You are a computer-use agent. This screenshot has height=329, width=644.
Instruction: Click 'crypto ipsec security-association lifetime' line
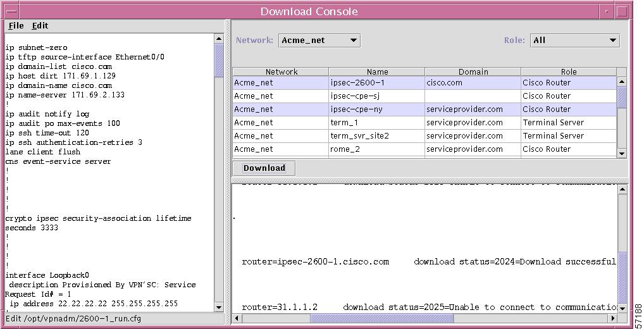98,218
